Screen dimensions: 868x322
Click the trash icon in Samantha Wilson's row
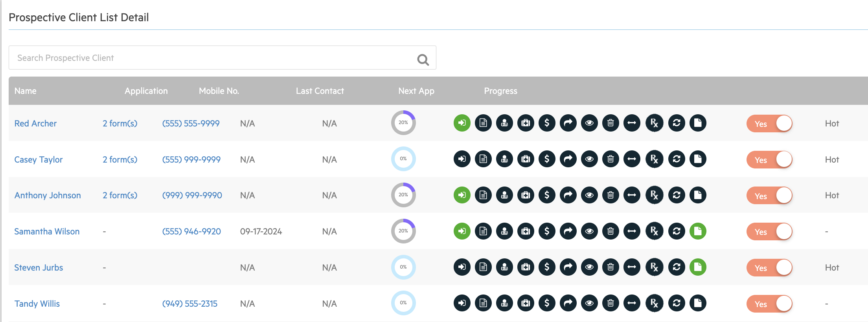611,231
